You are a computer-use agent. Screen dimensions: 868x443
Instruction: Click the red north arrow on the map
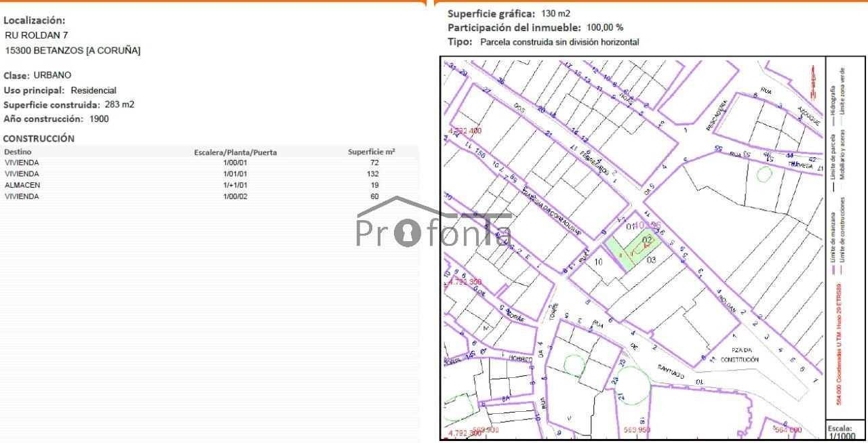point(810,81)
